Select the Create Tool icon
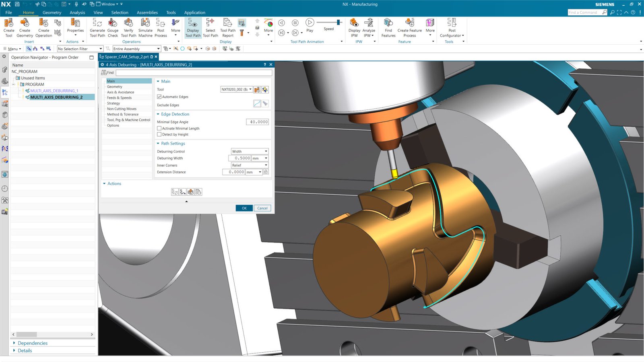This screenshot has width=644, height=362. pos(8,27)
